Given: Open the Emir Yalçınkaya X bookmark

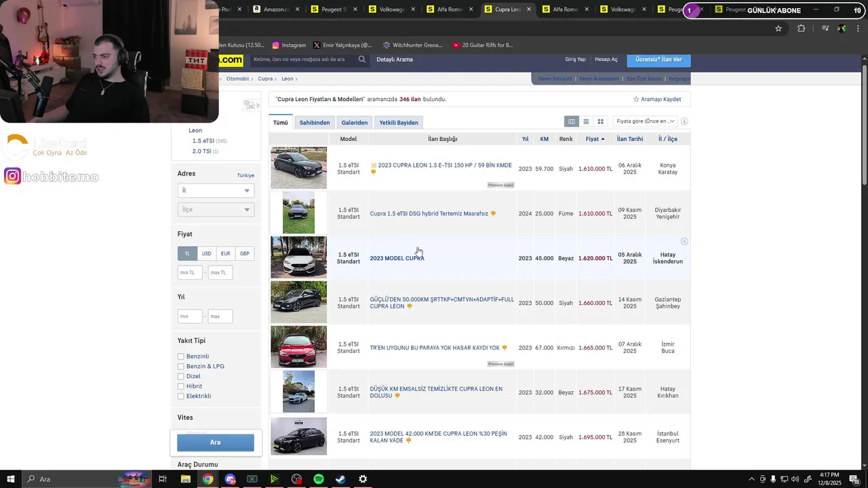Looking at the screenshot, I should coord(342,45).
